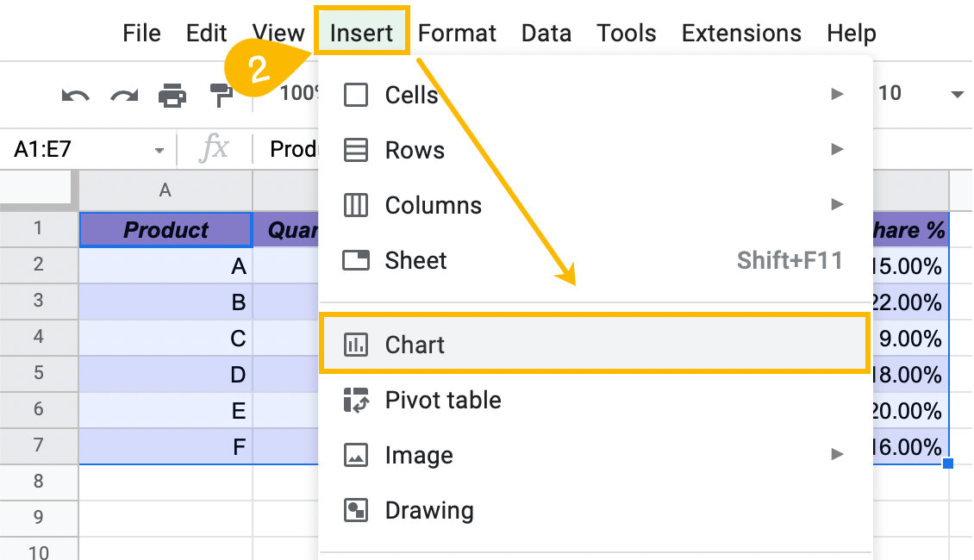Open the Data menu
The image size is (974, 560).
[546, 33]
